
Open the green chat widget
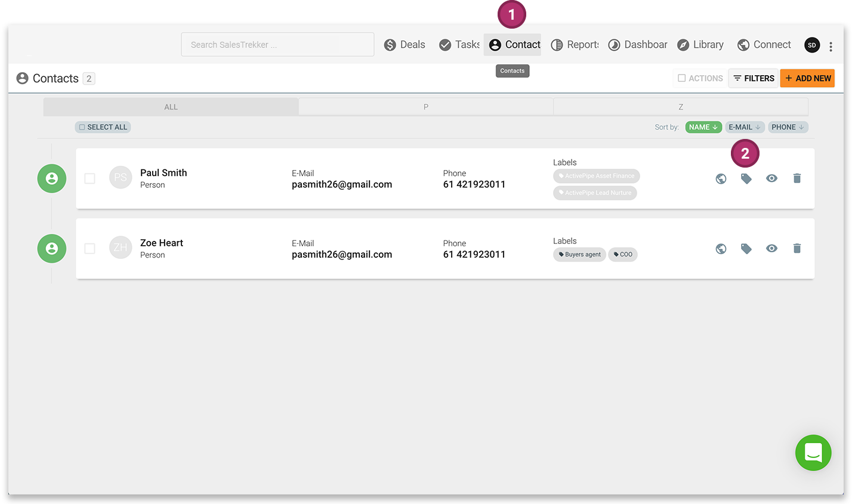click(813, 453)
